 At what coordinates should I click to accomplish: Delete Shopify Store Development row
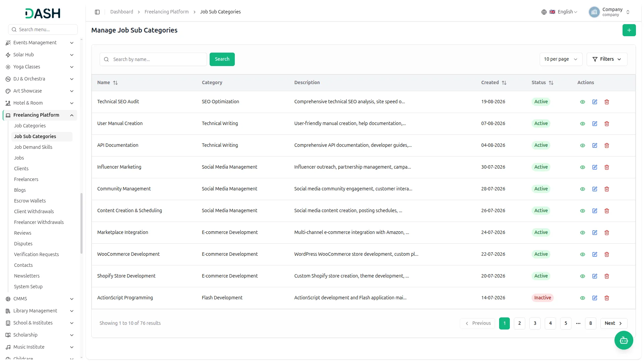606,276
